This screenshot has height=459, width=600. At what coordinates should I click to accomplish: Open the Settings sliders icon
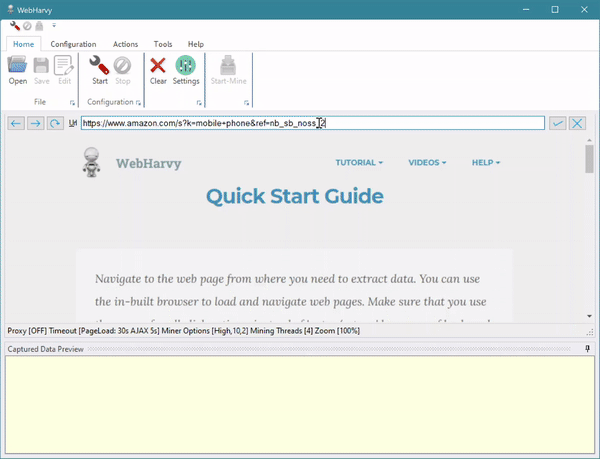[x=186, y=70]
